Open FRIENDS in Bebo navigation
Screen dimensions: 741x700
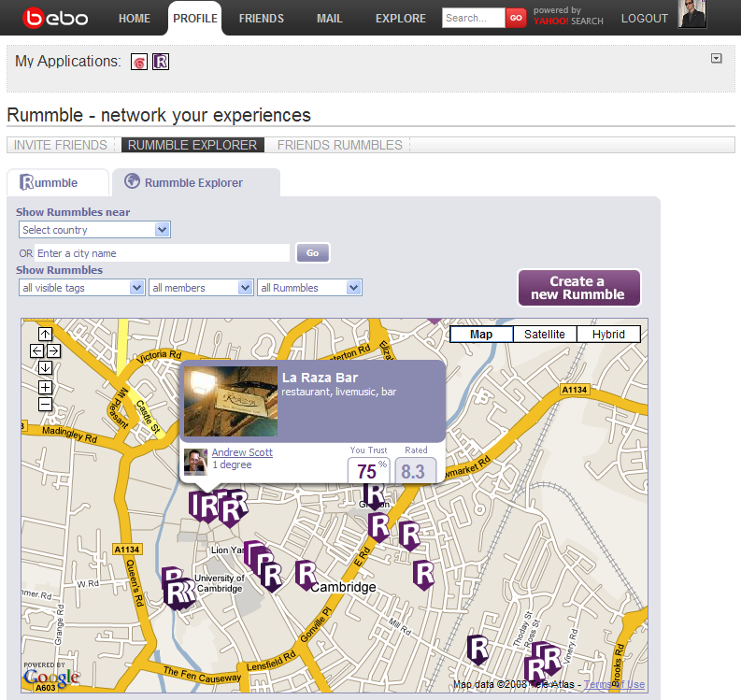coord(262,19)
